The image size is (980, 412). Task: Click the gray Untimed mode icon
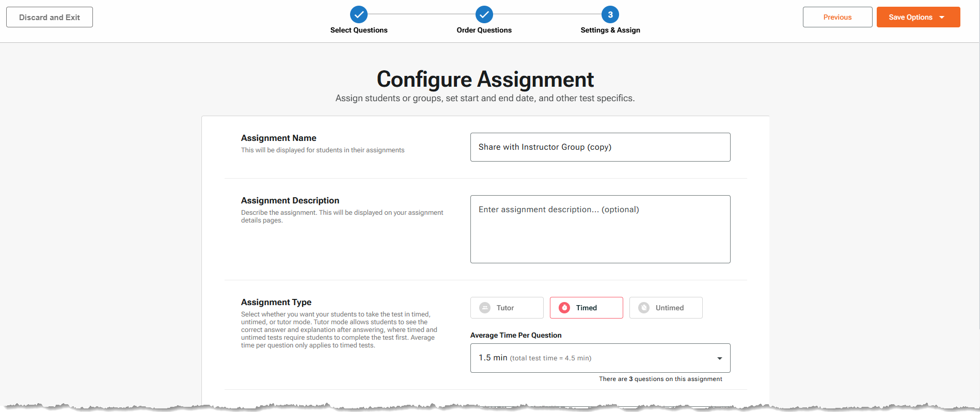click(644, 308)
